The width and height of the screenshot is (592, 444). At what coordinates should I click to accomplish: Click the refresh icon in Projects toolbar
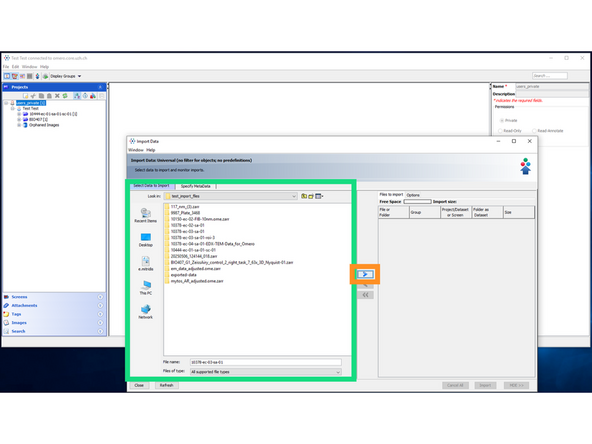65,96
